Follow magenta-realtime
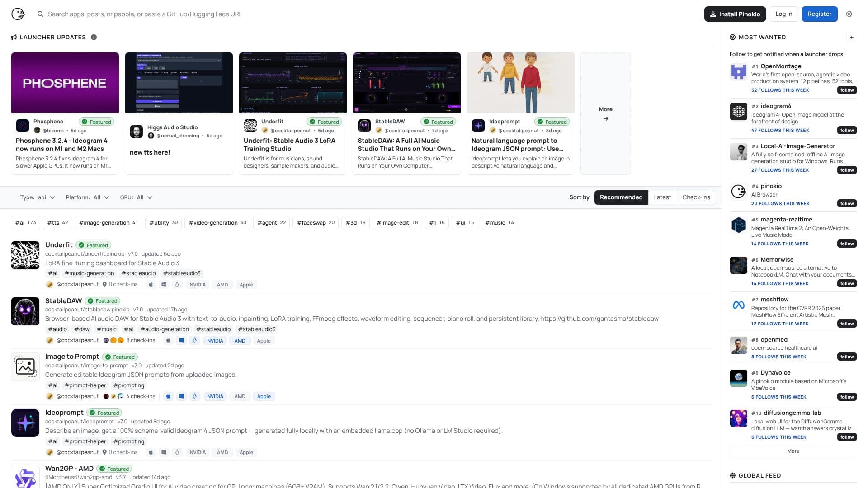Screen dimensions: 868x488 coord(847,244)
